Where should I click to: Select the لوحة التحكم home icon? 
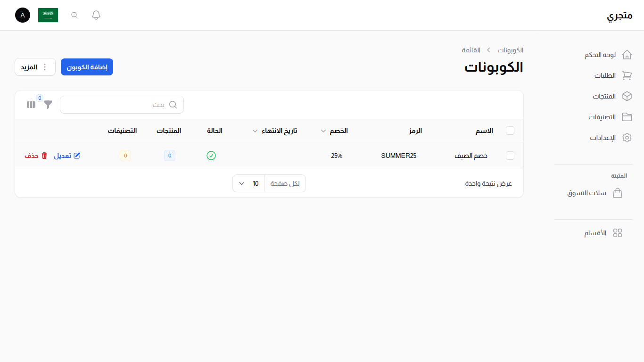point(627,54)
